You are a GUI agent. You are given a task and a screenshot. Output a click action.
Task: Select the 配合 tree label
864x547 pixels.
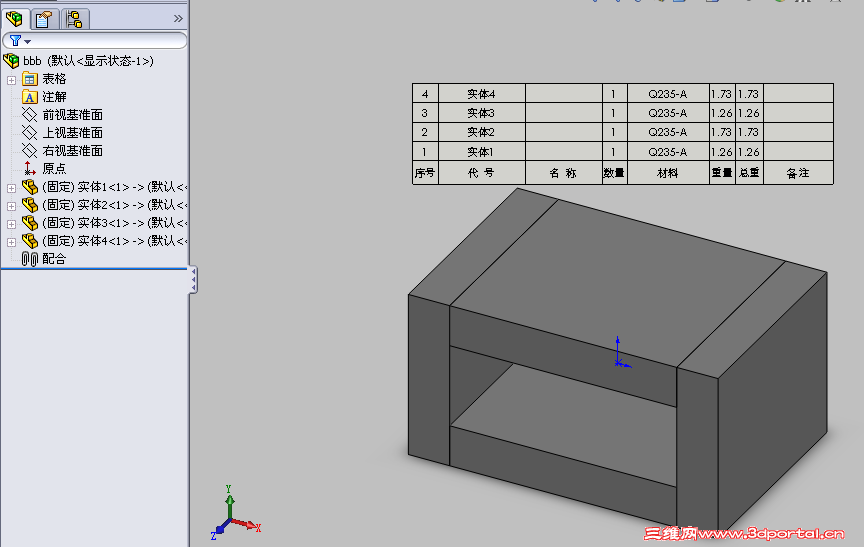pyautogui.click(x=54, y=258)
